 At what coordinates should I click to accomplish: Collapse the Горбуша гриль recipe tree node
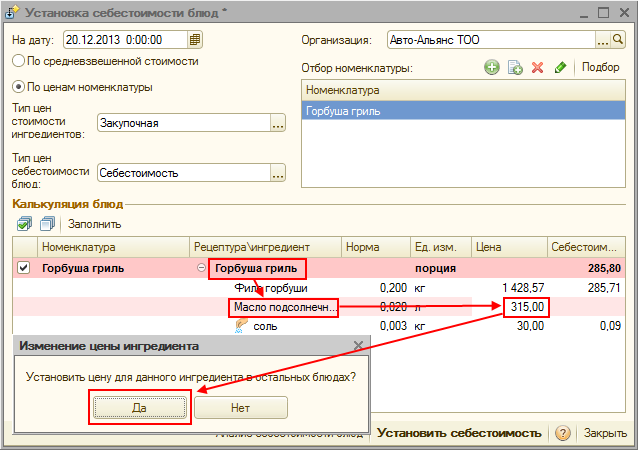(202, 268)
